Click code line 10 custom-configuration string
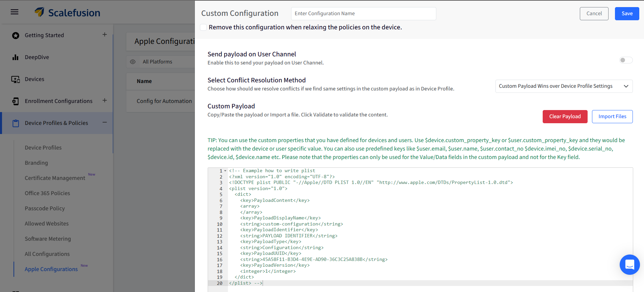This screenshot has width=644, height=292. [291, 224]
